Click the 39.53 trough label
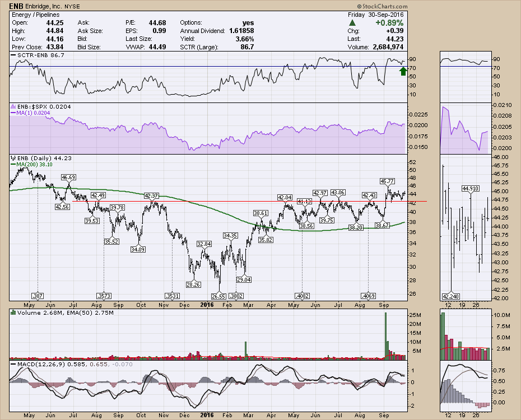 (x=92, y=221)
